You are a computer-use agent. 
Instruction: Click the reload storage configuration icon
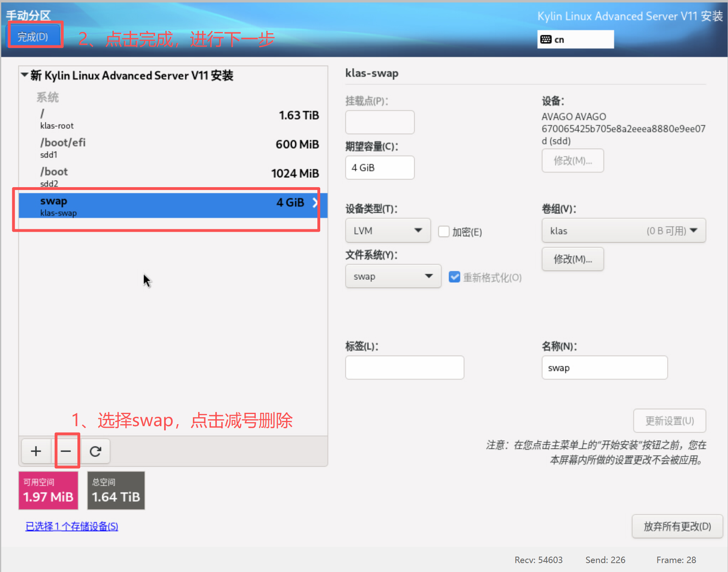[96, 451]
